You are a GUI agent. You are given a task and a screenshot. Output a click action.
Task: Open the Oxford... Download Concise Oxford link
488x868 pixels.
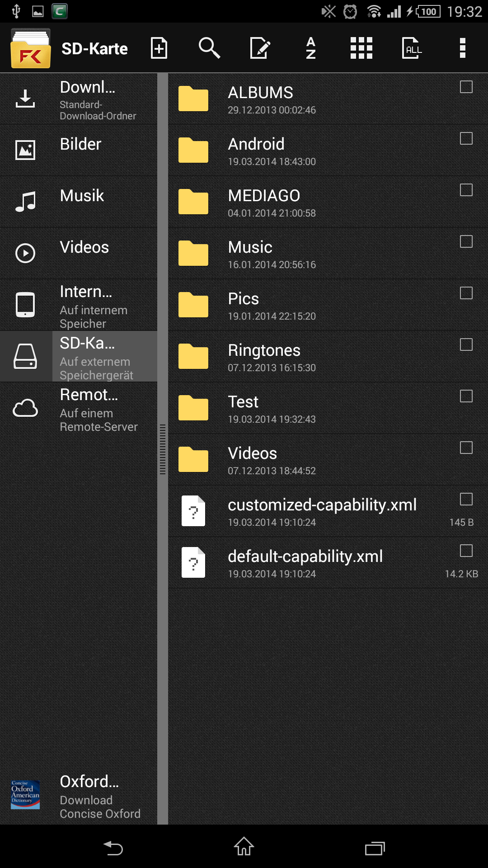[x=100, y=797]
